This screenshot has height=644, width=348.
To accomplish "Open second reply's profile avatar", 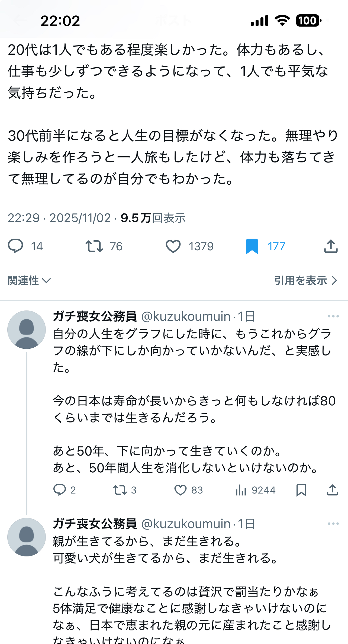I will pyautogui.click(x=27, y=537).
